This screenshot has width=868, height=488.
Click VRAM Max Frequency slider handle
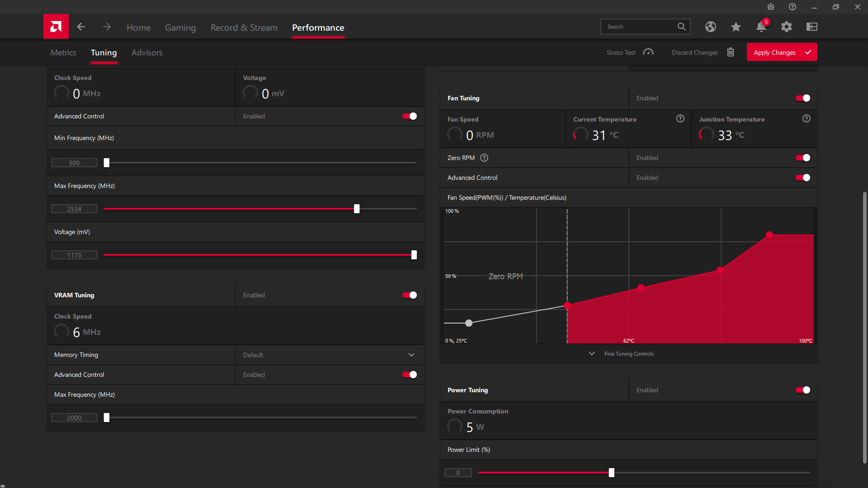click(107, 418)
